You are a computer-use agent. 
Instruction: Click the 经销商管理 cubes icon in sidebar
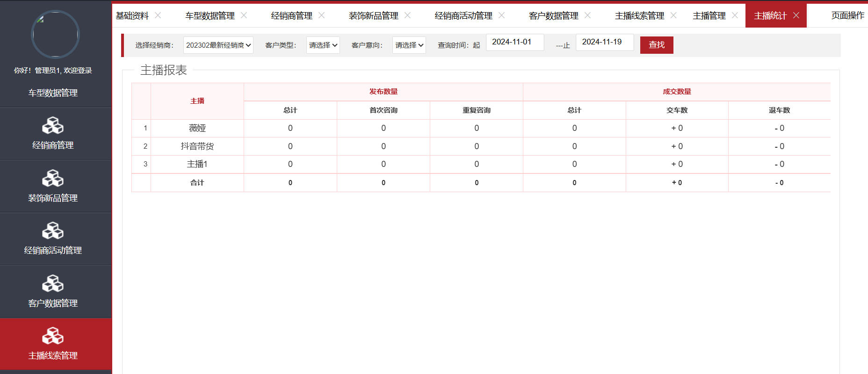[x=53, y=125]
